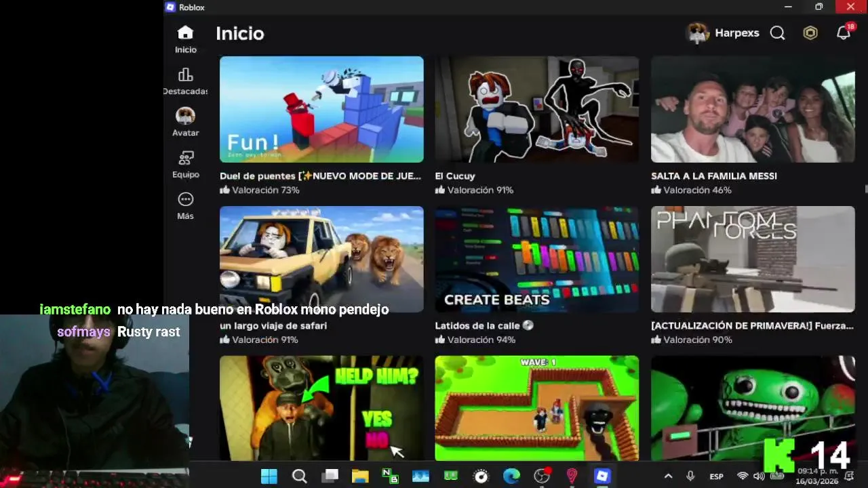Open the Duel de puentes game thumbnail
Viewport: 868px width, 488px height.
[321, 109]
